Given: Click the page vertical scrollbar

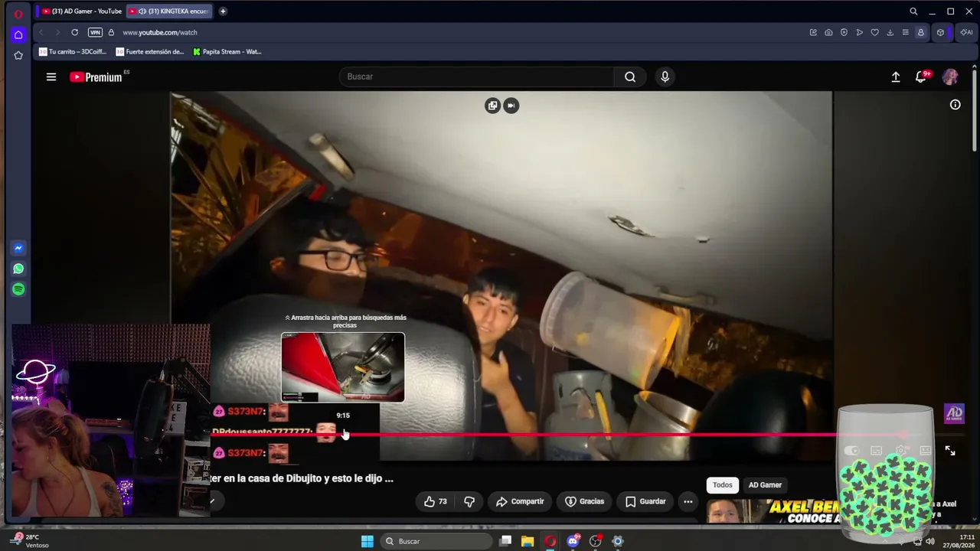Looking at the screenshot, I should 974,111.
